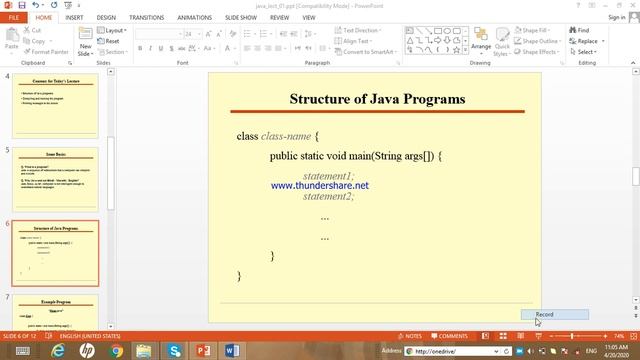The height and width of the screenshot is (360, 640).
Task: Switch to Reading View icon
Action: click(x=520, y=336)
